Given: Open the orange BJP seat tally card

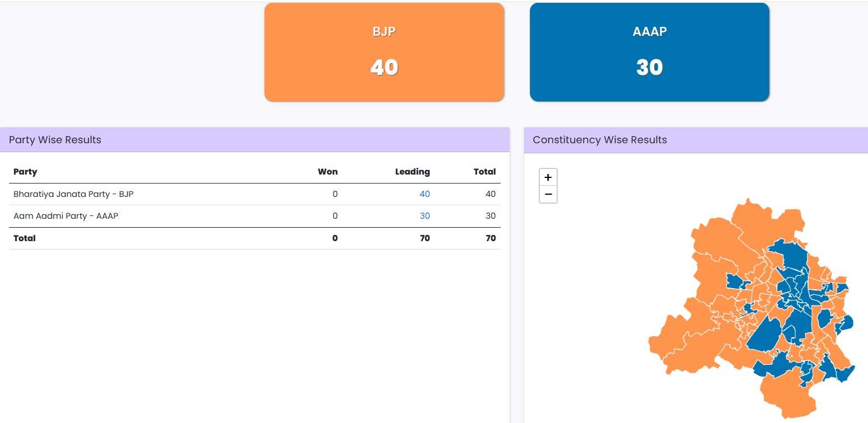Looking at the screenshot, I should tap(384, 52).
